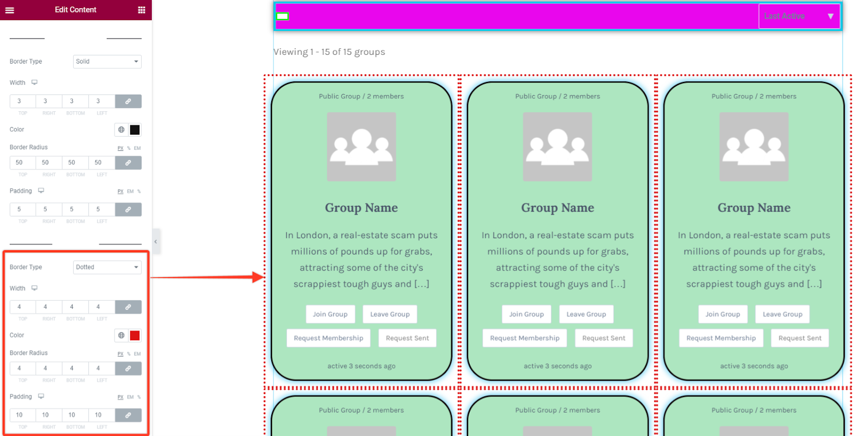Click Dotted section top Border Radius field
Viewport: 868px width, 436px height.
[23, 368]
